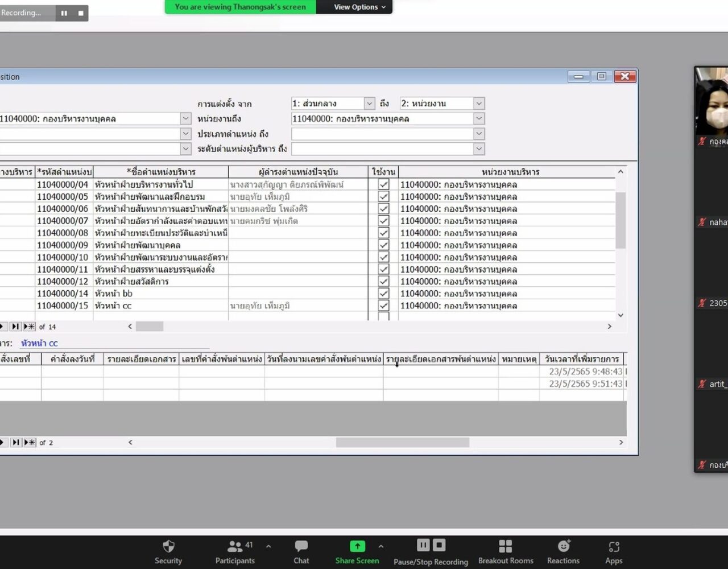Sort by *รหัสตำแหน่งบริหาร column header

[x=64, y=172]
